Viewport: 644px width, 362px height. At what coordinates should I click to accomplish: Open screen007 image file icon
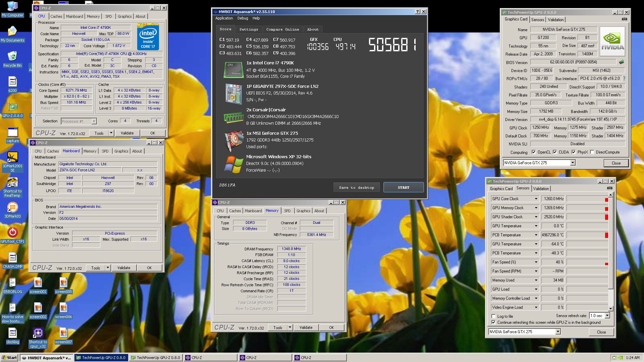click(x=63, y=336)
